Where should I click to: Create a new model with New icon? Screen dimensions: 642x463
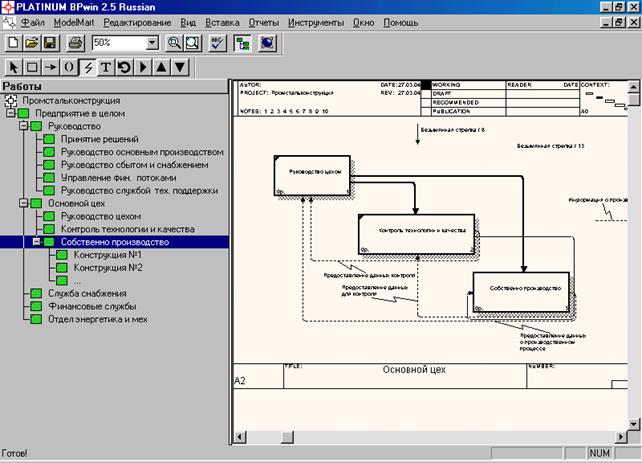[x=13, y=43]
